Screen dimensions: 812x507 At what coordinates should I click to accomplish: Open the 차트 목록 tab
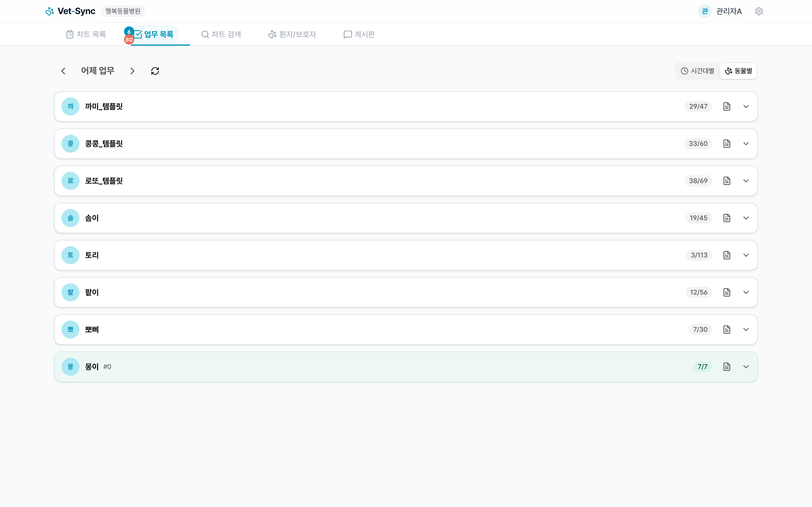pos(86,35)
